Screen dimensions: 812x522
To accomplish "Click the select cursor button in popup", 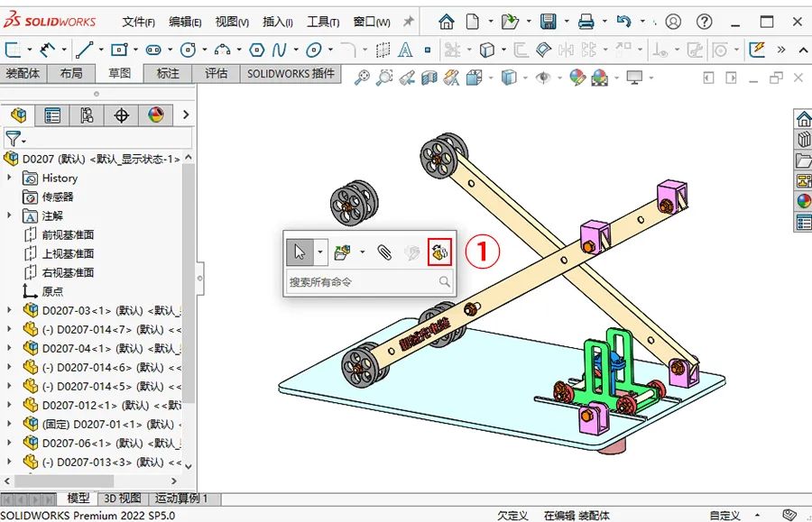I will [300, 252].
